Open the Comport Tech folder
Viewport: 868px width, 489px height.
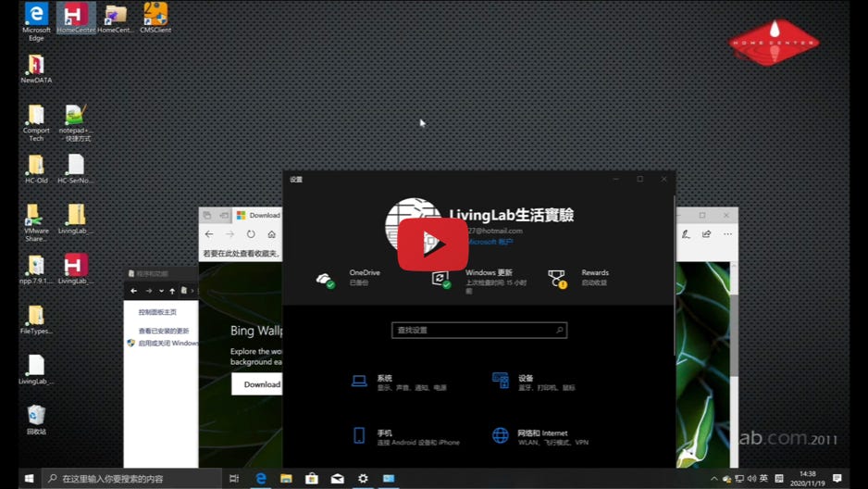[x=36, y=122]
